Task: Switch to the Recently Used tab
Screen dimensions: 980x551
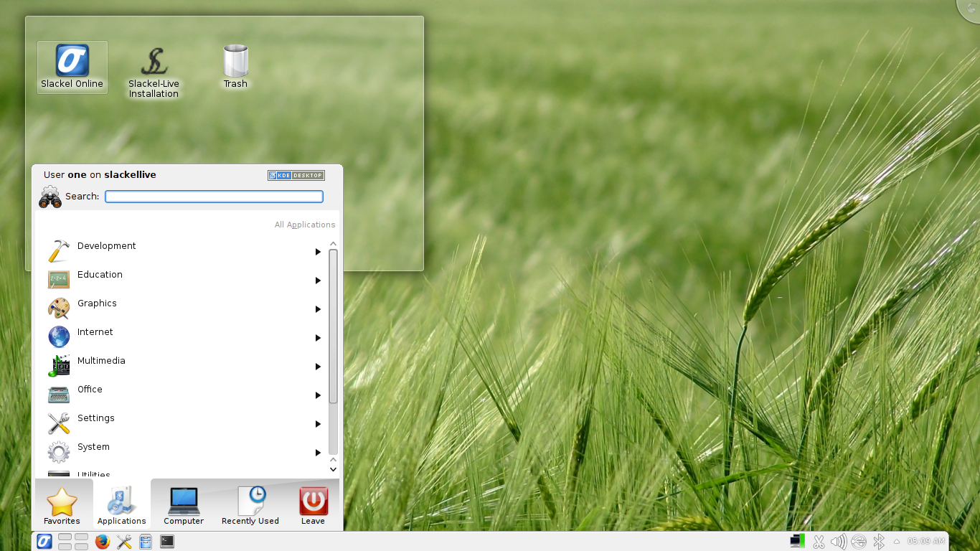Action: pos(250,505)
